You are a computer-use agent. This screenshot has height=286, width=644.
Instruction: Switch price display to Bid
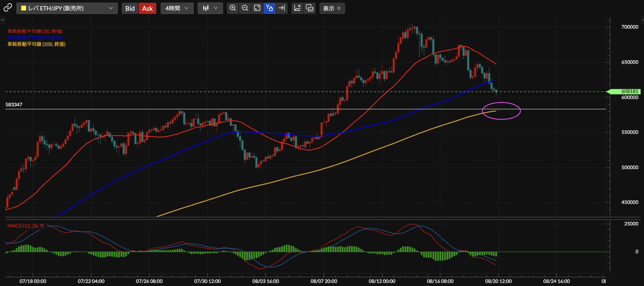(130, 8)
